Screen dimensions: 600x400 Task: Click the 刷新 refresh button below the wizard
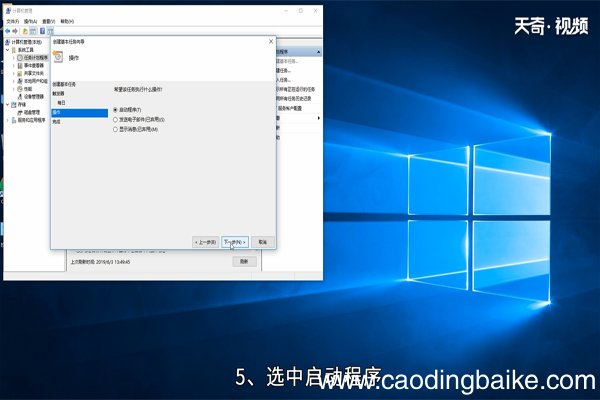tap(244, 261)
